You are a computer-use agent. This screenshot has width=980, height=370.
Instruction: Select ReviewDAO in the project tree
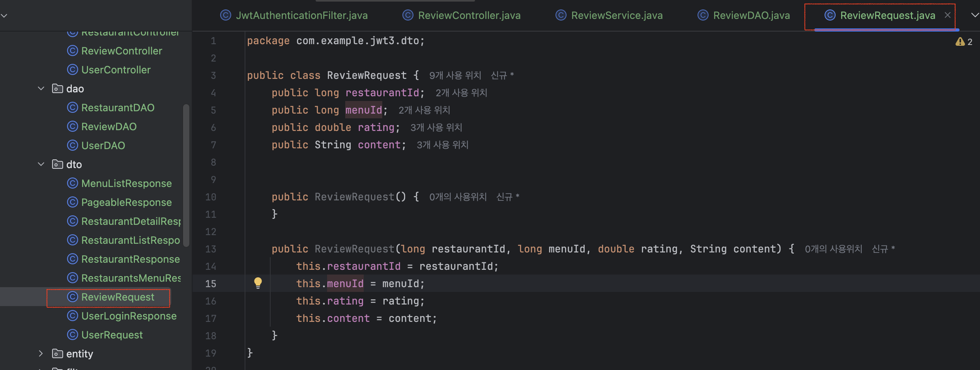coord(109,127)
